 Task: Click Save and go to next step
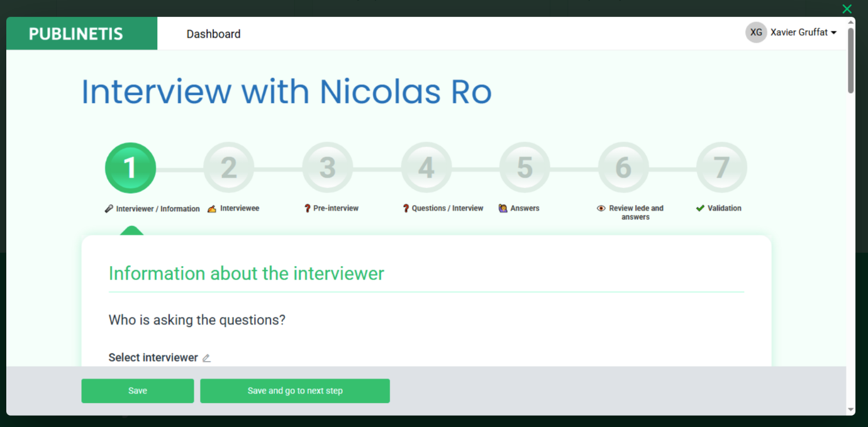click(x=295, y=391)
